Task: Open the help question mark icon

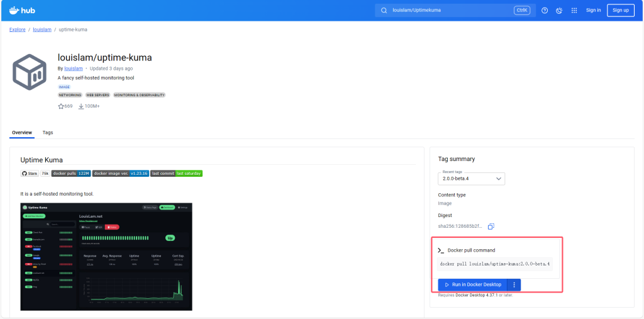Action: point(545,10)
